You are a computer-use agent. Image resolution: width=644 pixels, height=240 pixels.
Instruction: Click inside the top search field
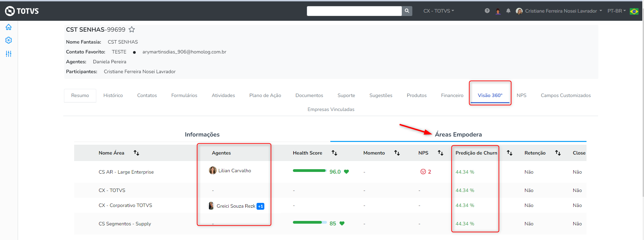[x=354, y=11]
